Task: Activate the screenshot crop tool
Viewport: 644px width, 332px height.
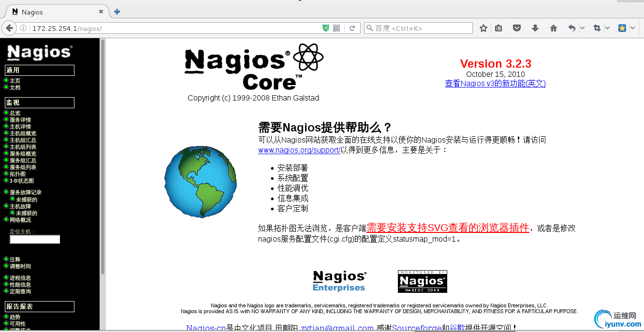Action: [597, 29]
